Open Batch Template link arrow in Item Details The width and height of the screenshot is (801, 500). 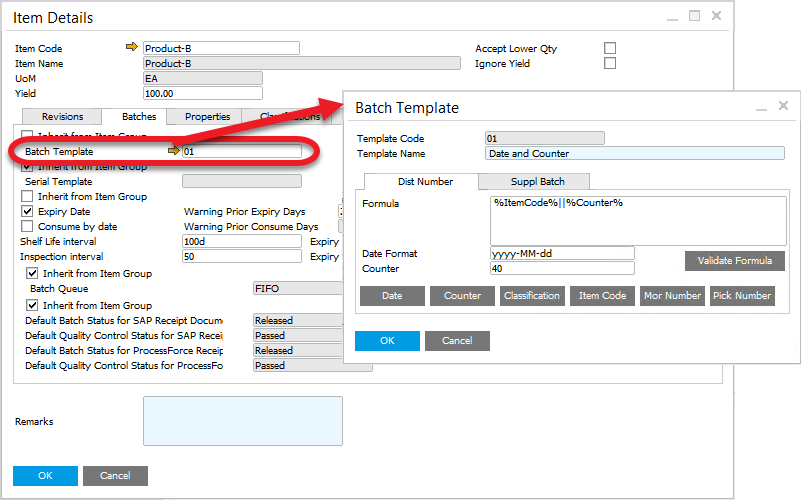pyautogui.click(x=174, y=151)
